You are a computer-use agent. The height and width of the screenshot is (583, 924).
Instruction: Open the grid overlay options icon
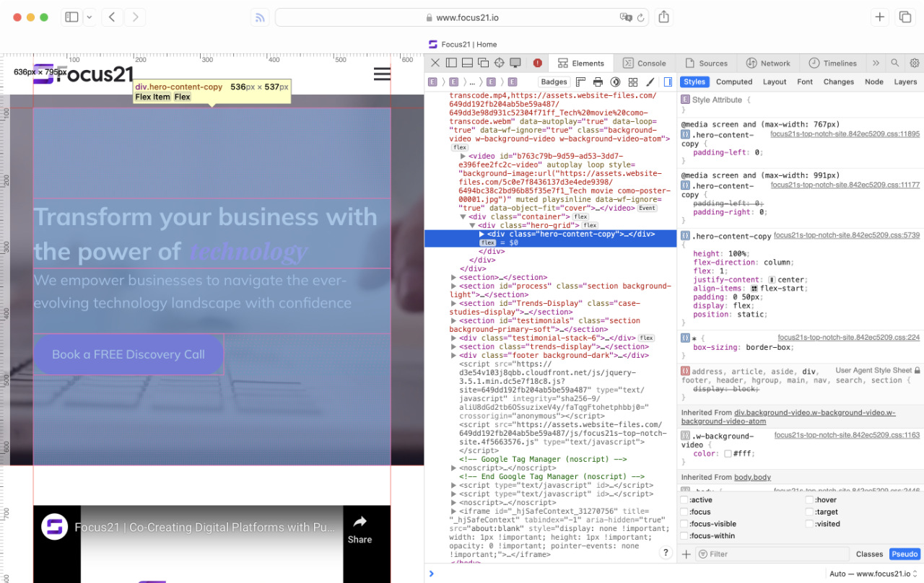[632, 82]
